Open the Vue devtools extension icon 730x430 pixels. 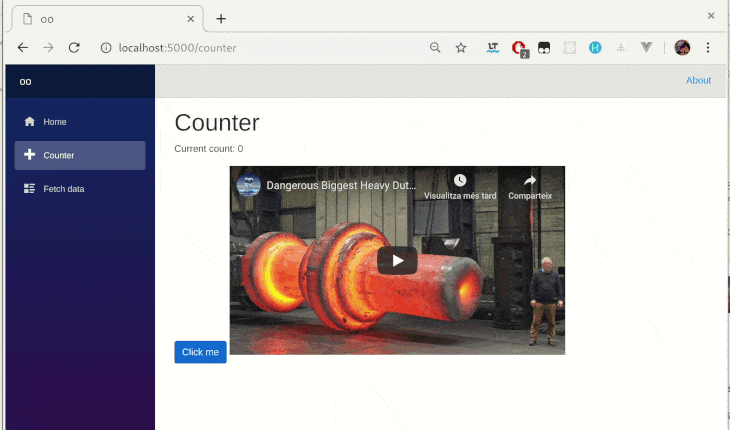click(646, 47)
